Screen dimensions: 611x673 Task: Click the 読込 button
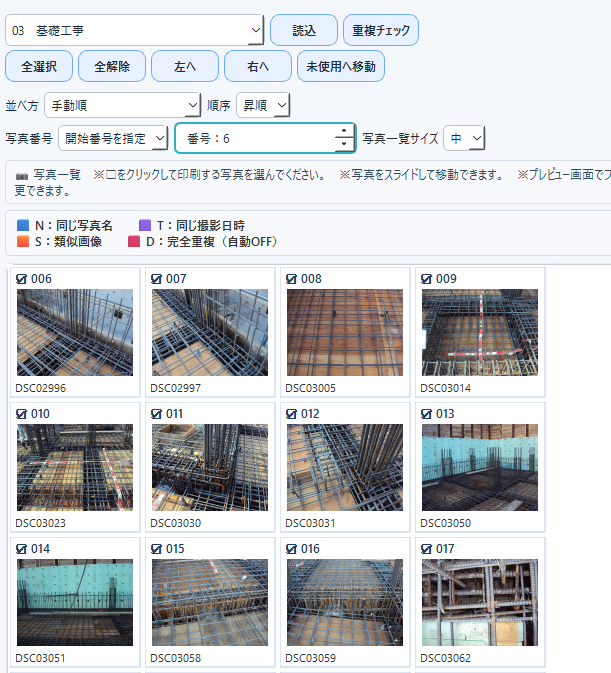pos(304,30)
